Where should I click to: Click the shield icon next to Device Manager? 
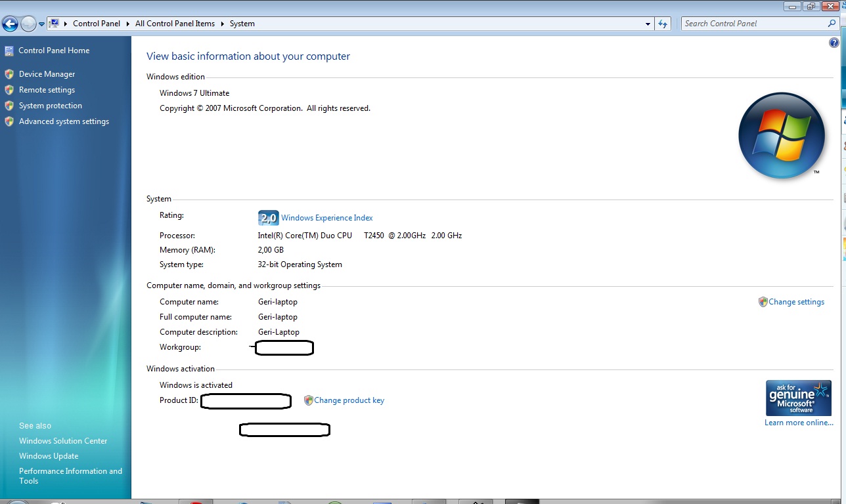[x=9, y=74]
